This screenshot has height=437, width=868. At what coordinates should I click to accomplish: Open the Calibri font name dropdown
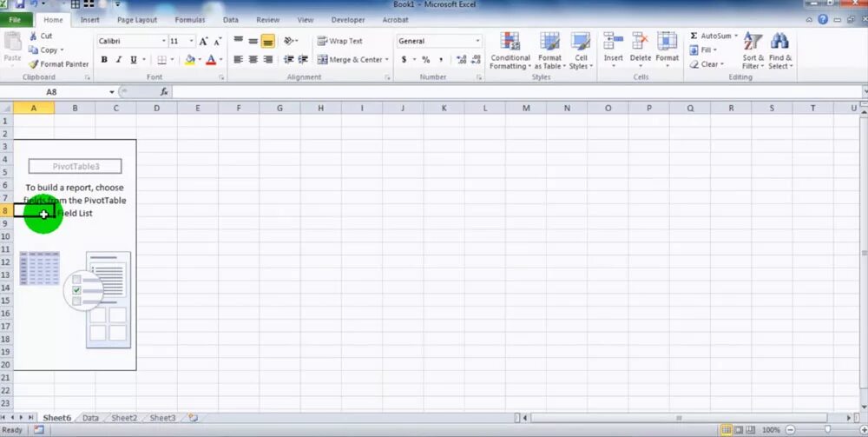[164, 41]
